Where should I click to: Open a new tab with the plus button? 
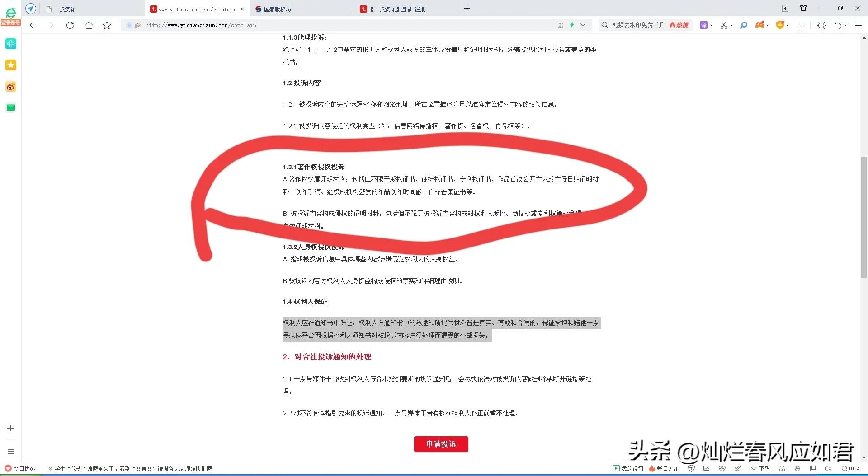(x=467, y=9)
